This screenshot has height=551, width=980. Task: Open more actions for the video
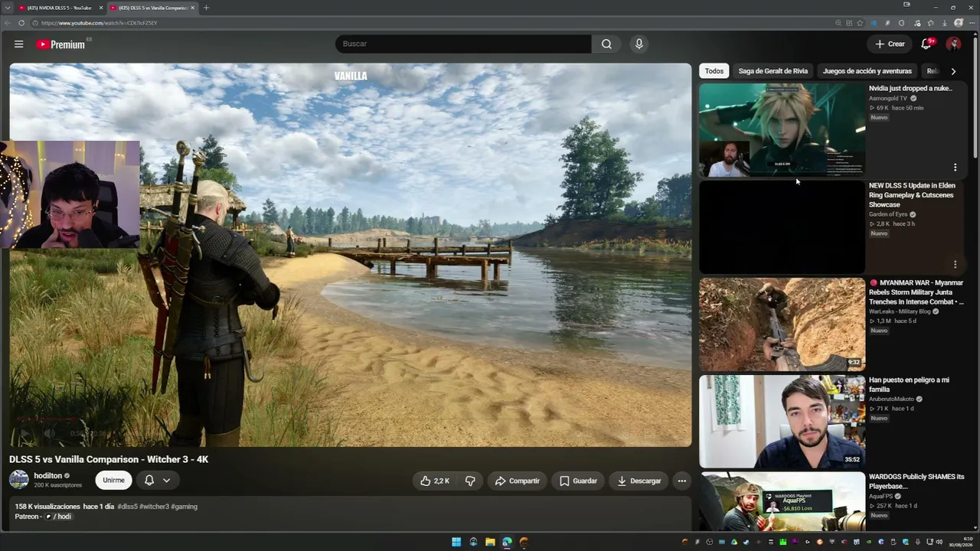click(x=681, y=481)
